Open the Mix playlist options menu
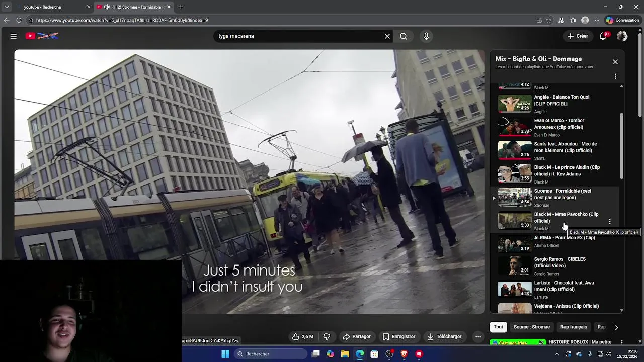644x362 pixels. (x=615, y=76)
